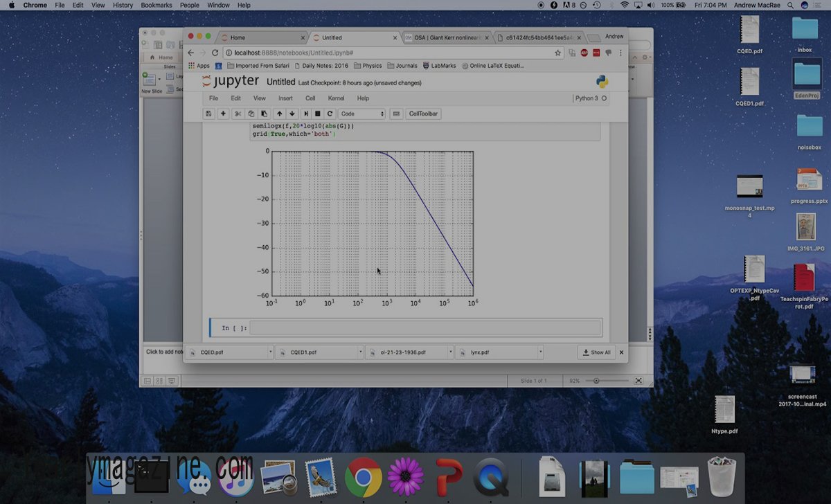
Task: Copy selected cells icon in Jupyter toolbar
Action: [x=251, y=114]
